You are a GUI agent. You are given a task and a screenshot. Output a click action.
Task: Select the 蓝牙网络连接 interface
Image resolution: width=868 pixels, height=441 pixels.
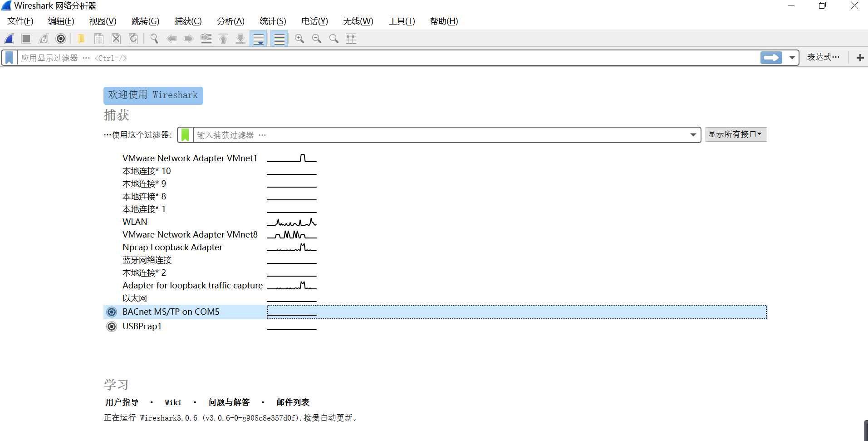(x=147, y=260)
